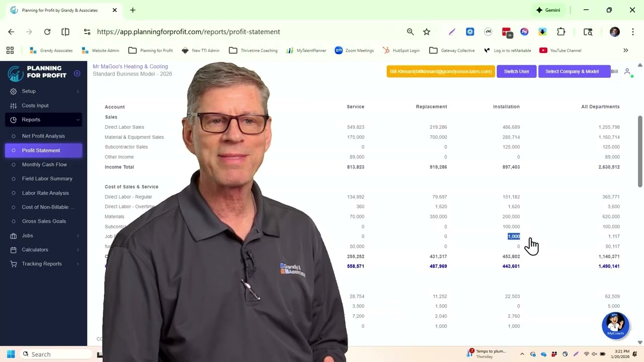The image size is (644, 362).
Task: Open the Gateway Collective bookmark folder
Action: click(x=452, y=50)
